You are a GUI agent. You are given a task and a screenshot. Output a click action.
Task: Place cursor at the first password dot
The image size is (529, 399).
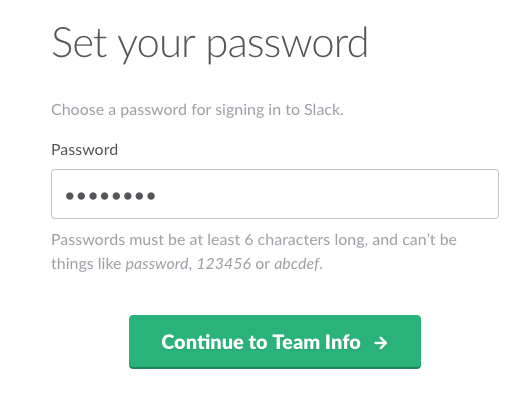coord(70,196)
